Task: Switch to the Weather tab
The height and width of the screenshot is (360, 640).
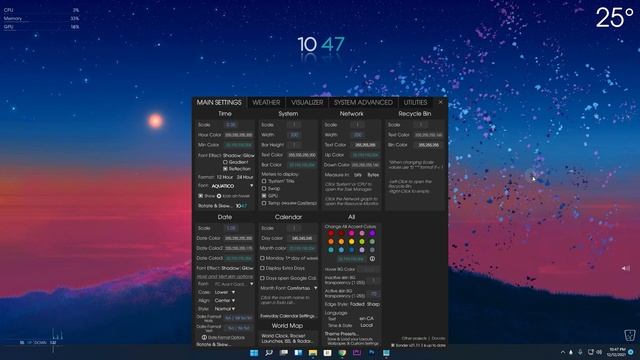Action: [x=266, y=102]
